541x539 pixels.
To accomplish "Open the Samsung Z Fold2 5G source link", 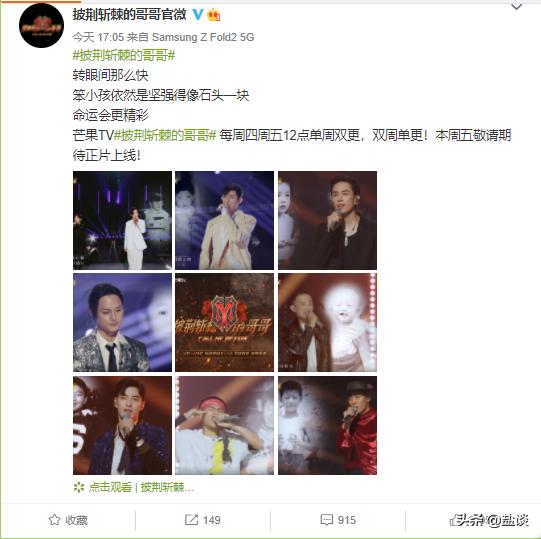I will 203,37.
